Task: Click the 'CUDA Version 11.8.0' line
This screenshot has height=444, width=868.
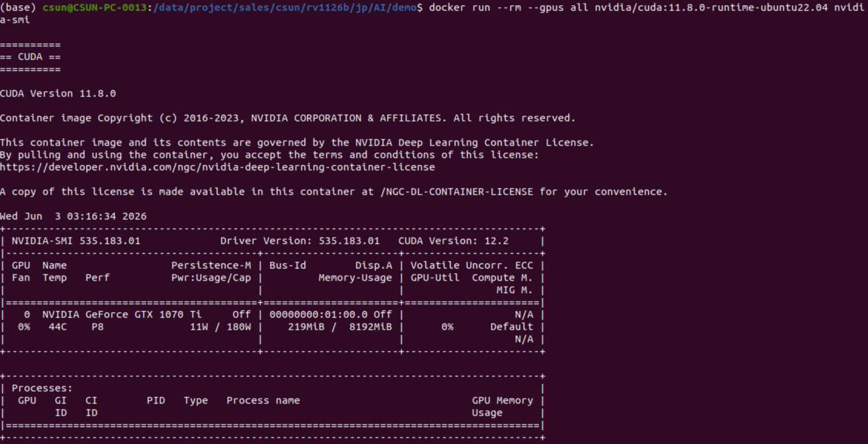Action: (58, 94)
